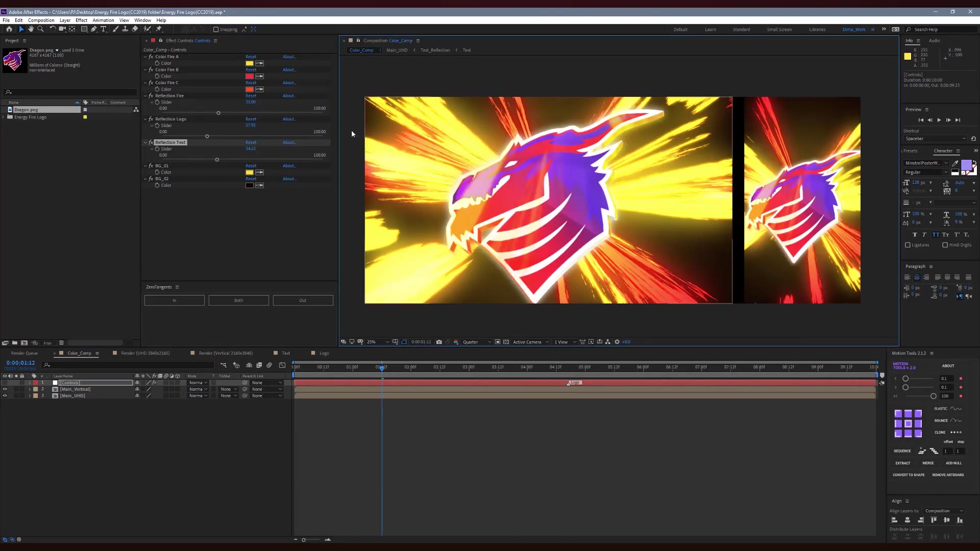The width and height of the screenshot is (980, 551).
Task: Take a snapshot with the camera icon
Action: click(x=439, y=342)
